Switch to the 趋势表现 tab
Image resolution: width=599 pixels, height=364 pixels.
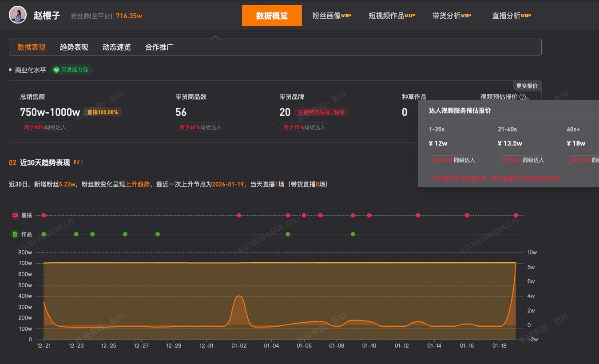pos(73,47)
